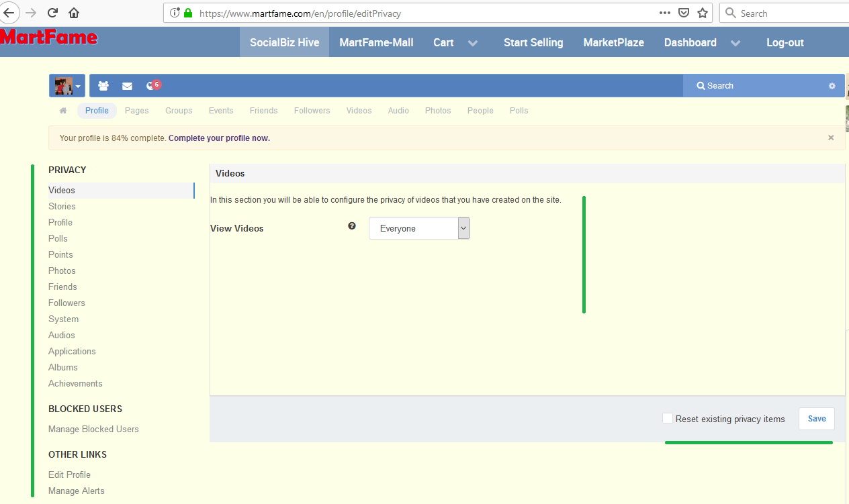
Task: Click the View Videos help question icon
Action: [352, 226]
